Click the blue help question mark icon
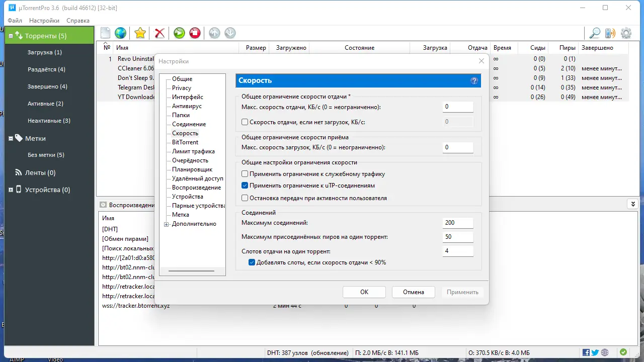644x362 pixels. pyautogui.click(x=474, y=80)
